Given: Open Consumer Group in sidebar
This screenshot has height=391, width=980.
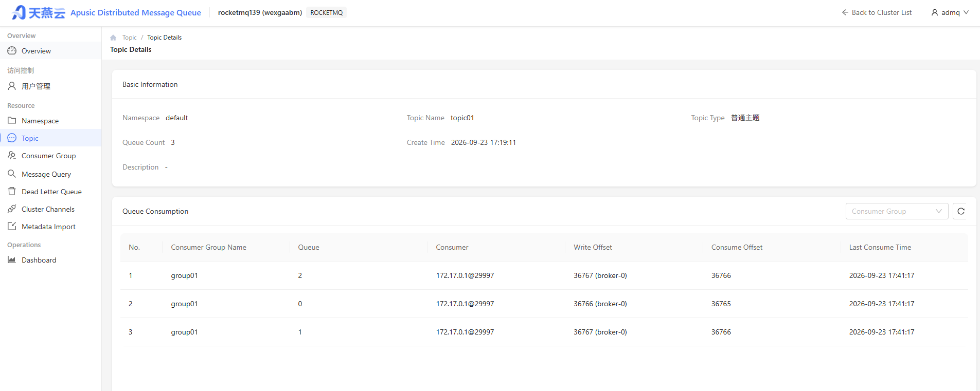Looking at the screenshot, I should [x=50, y=156].
